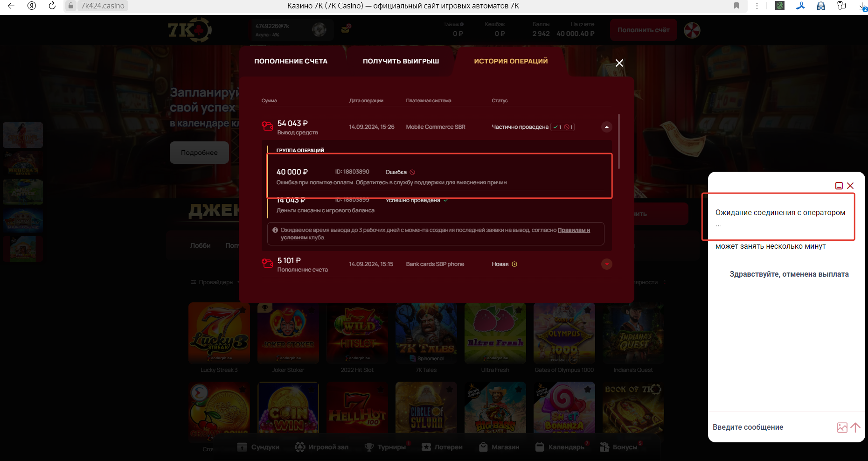
Task: Open the Yandex home icon in the toolbar
Action: click(32, 6)
